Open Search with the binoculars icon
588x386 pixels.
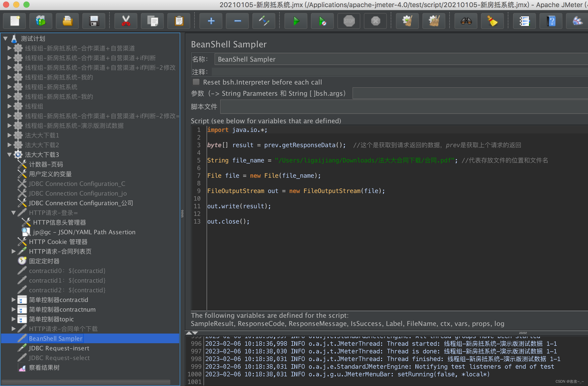click(x=466, y=21)
